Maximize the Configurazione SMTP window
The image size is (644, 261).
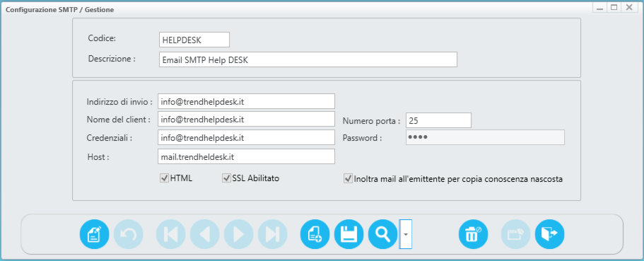pyautogui.click(x=614, y=8)
